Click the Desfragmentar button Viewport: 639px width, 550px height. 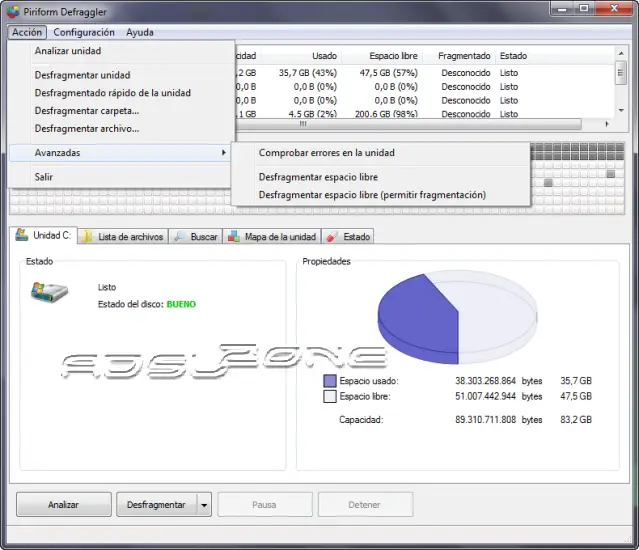pos(156,505)
